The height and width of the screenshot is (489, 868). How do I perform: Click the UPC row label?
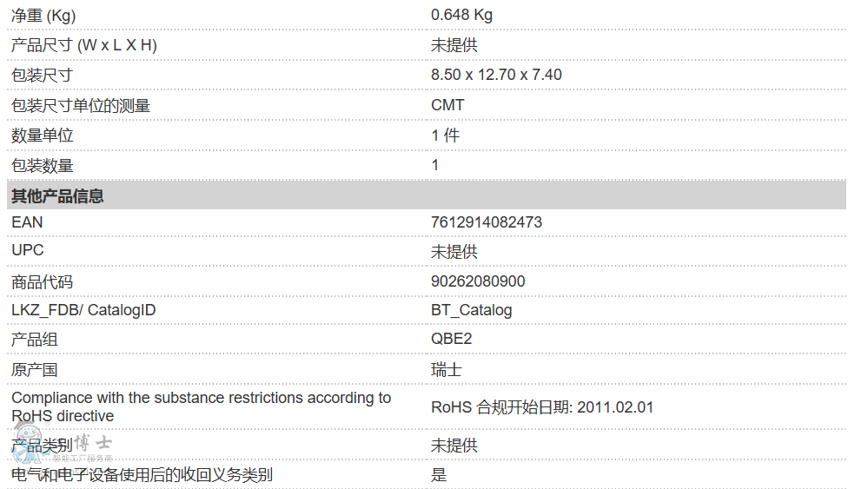pos(27,250)
